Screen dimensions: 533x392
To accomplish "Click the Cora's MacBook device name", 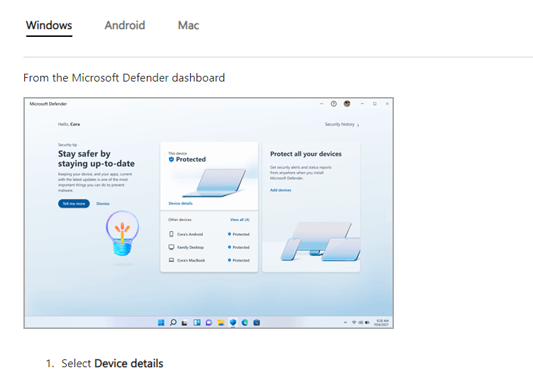I will 191,260.
